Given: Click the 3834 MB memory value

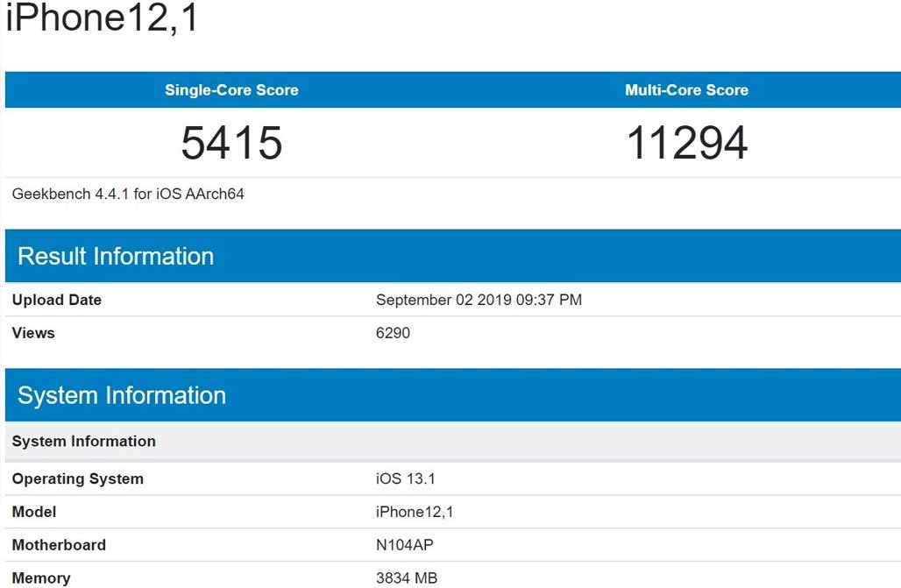Looking at the screenshot, I should pyautogui.click(x=405, y=577).
